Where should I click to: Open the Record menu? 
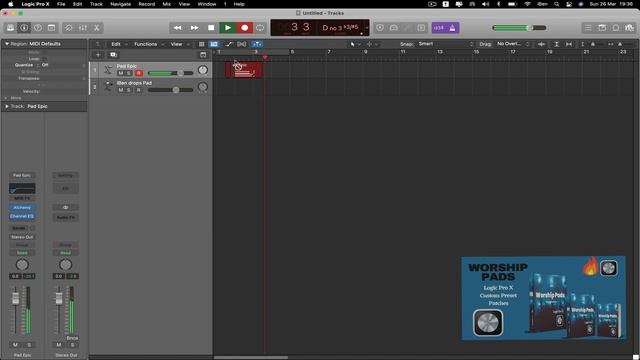tap(147, 4)
